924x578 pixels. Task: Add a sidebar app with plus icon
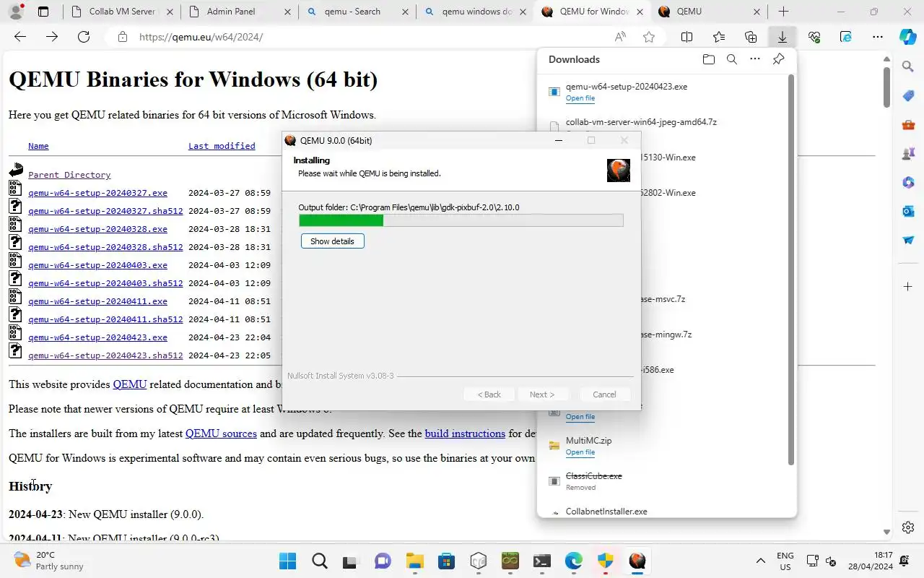point(908,287)
